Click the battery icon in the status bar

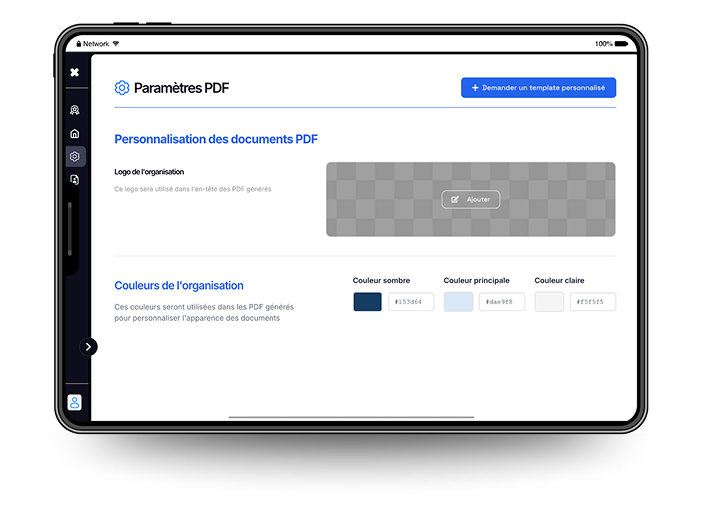click(621, 43)
